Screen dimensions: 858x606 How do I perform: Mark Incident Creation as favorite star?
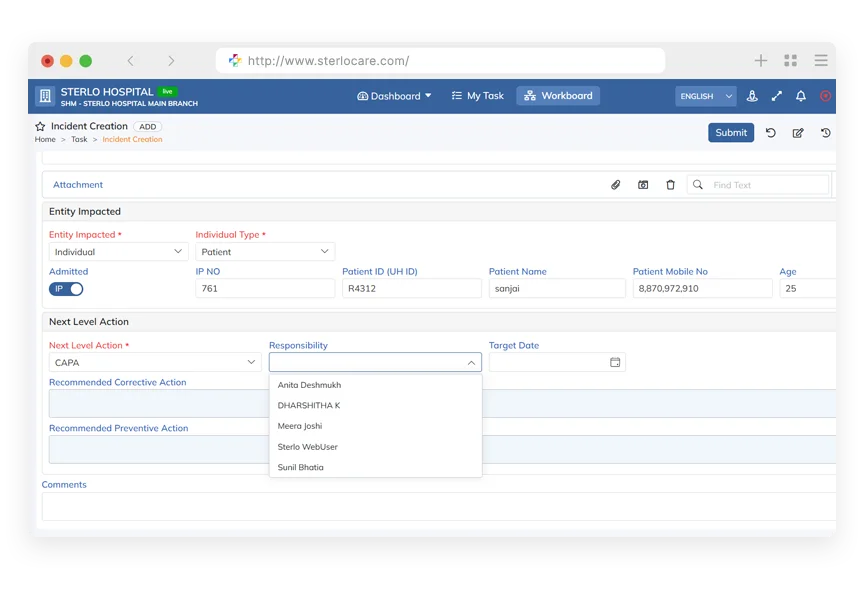(x=40, y=126)
